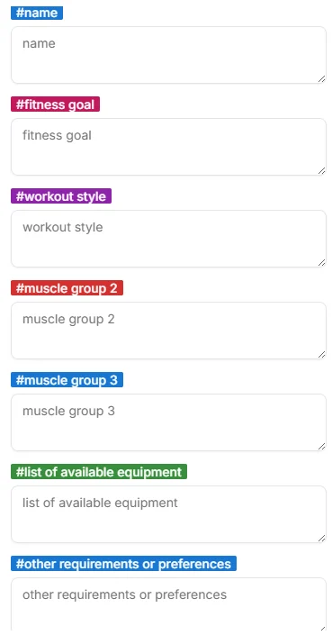Screen dimensions: 332x644
Task: Click the resize handle on fitness goal field
Action: click(x=322, y=171)
